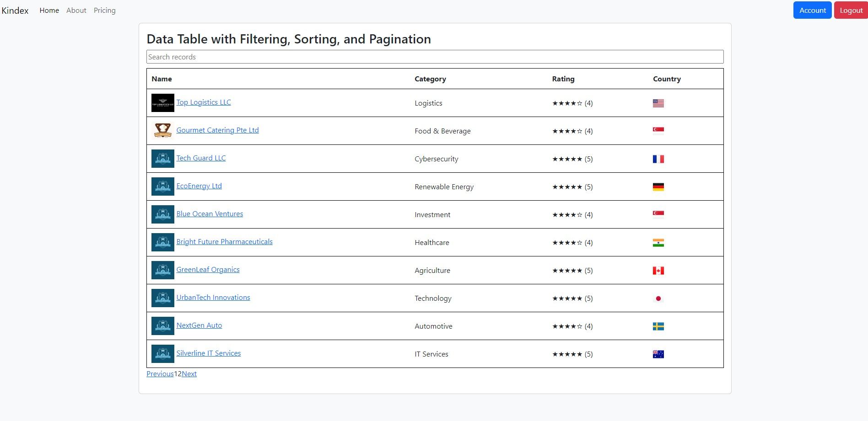
Task: Click the French flag in Tech Guard row
Action: [658, 159]
